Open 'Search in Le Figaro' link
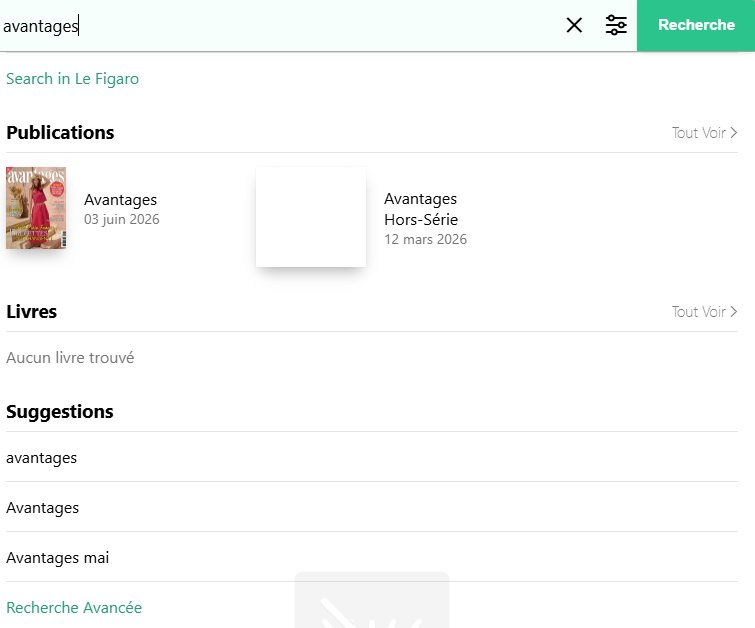 coord(72,78)
